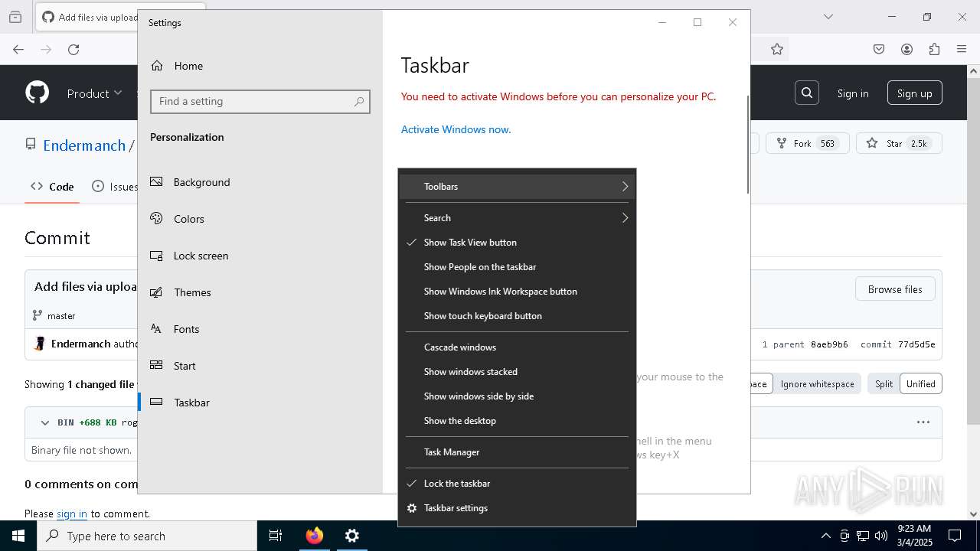The image size is (980, 551).
Task: Open notification center on taskbar
Action: 955,536
